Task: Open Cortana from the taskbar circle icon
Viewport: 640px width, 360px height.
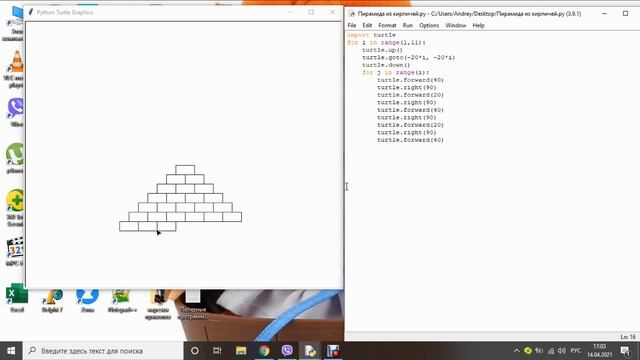Action: tap(195, 351)
